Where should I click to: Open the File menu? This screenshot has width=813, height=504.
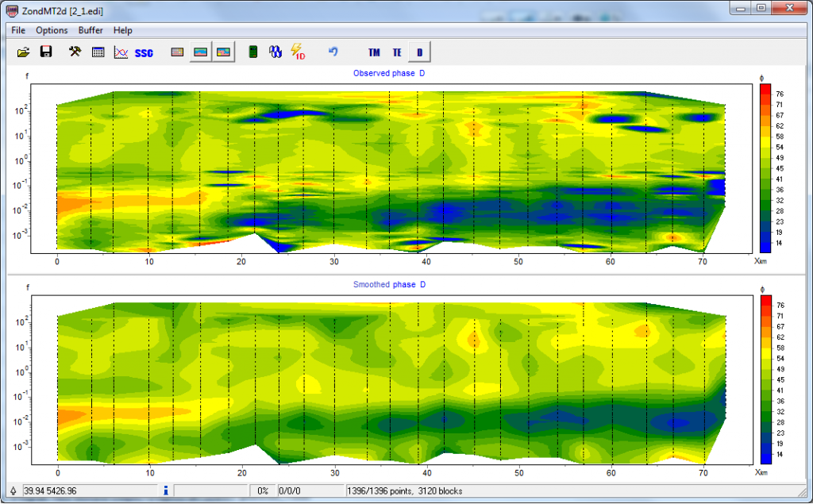(18, 30)
